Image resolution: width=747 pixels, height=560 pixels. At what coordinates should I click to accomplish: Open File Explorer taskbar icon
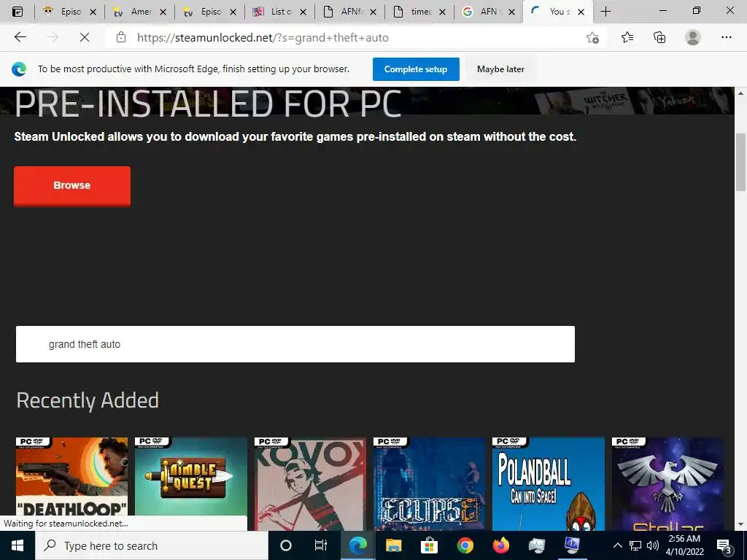(x=393, y=545)
